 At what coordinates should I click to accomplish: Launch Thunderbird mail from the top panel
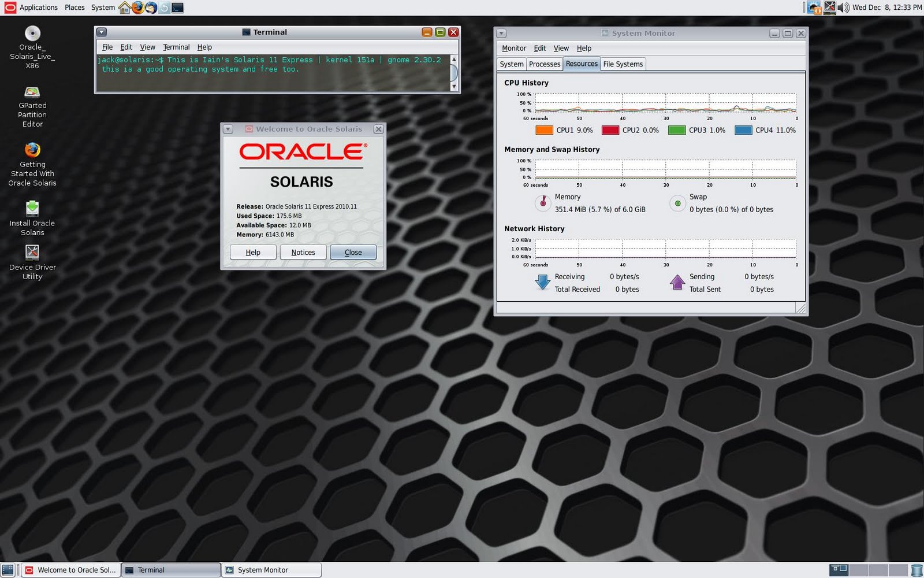click(151, 8)
